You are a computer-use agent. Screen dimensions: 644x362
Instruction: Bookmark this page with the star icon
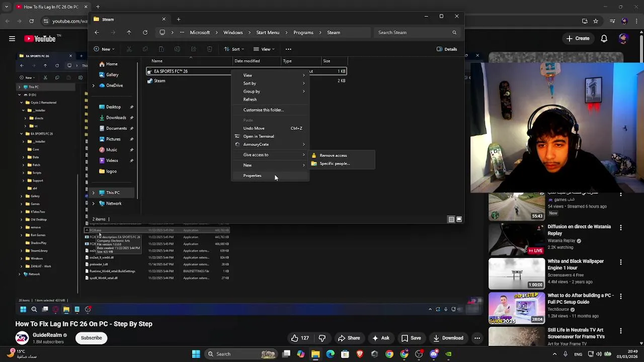pyautogui.click(x=596, y=21)
